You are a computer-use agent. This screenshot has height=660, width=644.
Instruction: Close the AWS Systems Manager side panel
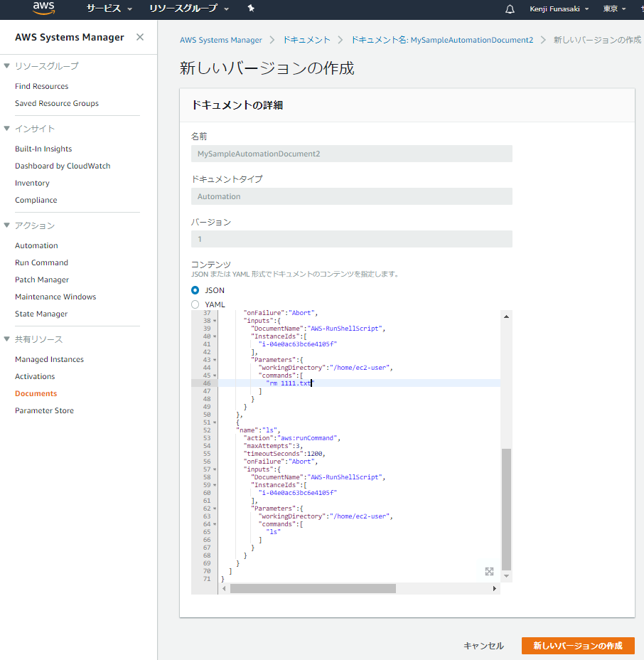(140, 37)
